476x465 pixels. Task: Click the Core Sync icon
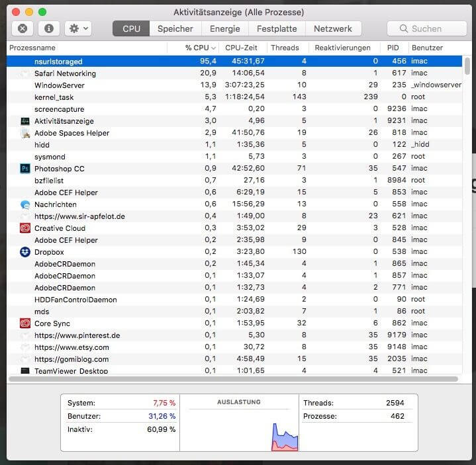(25, 323)
